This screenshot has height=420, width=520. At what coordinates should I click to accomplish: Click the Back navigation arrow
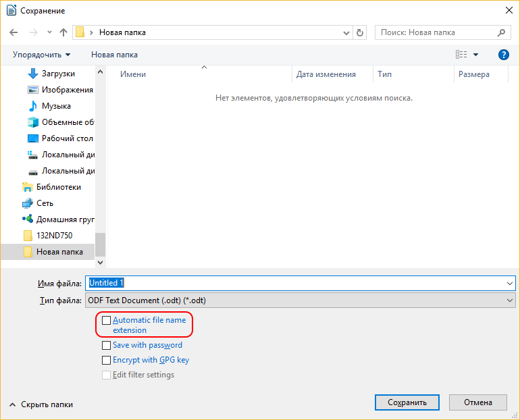click(x=14, y=32)
